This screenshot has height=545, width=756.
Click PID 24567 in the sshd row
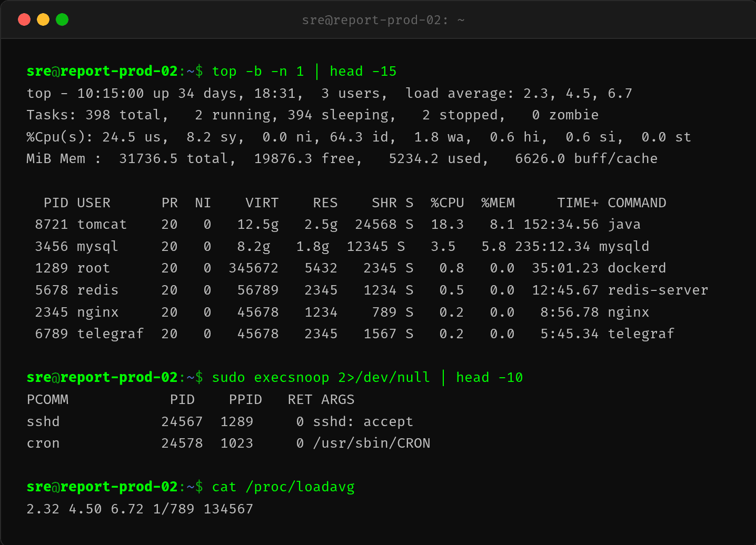coord(182,422)
